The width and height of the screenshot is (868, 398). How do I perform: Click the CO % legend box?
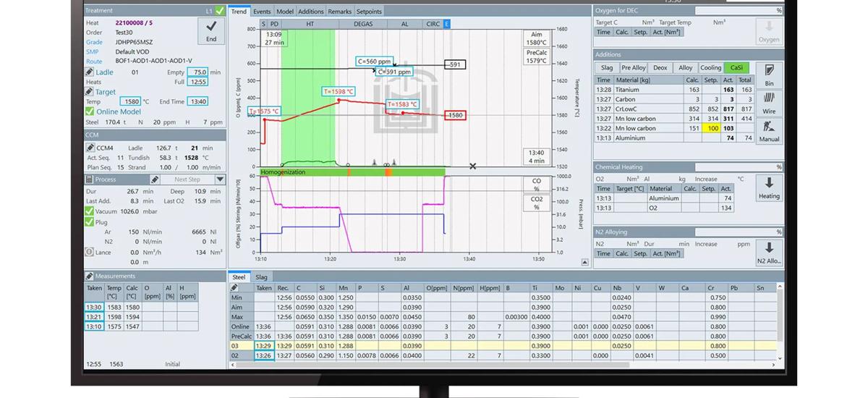536,185
